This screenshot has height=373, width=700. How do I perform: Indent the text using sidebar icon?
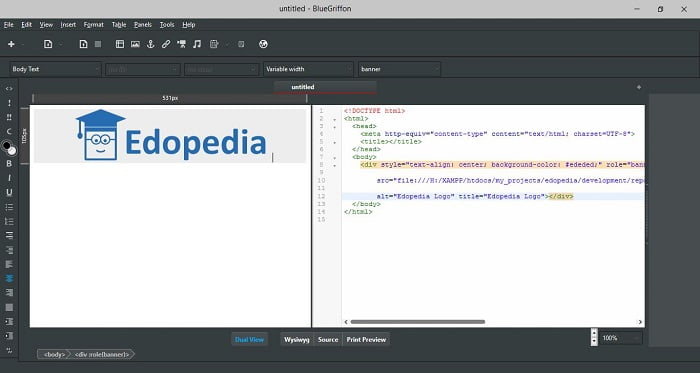(x=9, y=321)
